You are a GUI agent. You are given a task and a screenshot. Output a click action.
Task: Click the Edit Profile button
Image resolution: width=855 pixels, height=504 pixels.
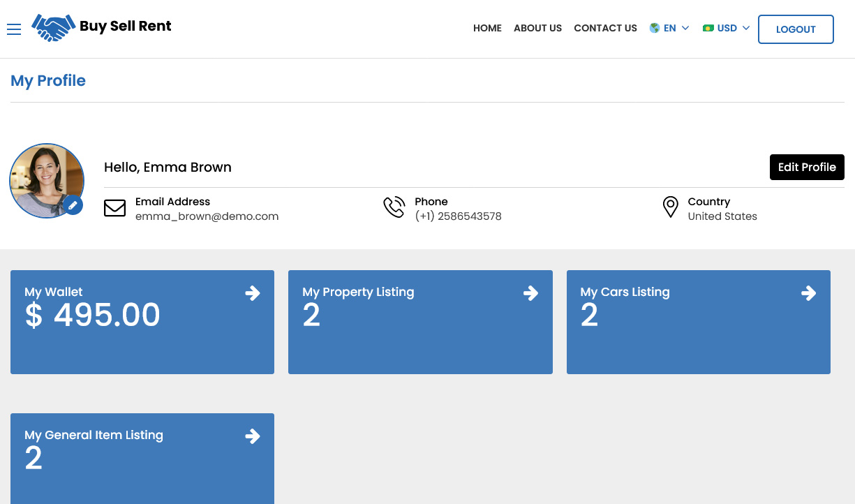(807, 168)
